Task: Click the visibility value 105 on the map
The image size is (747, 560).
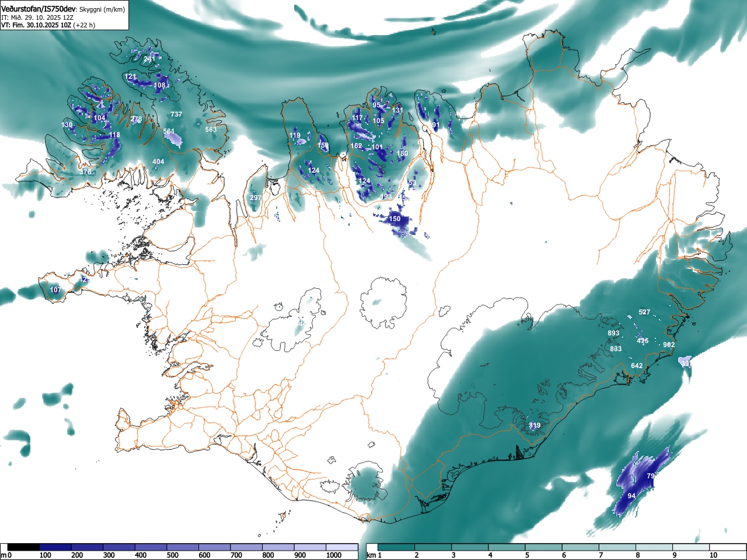Action: pyautogui.click(x=379, y=121)
